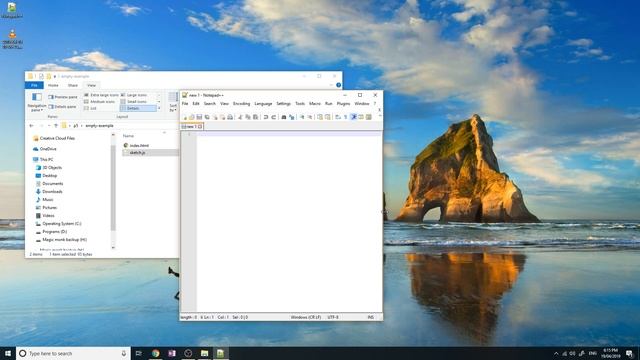Open the Tools menu in Notepad++
640x360 pixels.
click(x=300, y=104)
